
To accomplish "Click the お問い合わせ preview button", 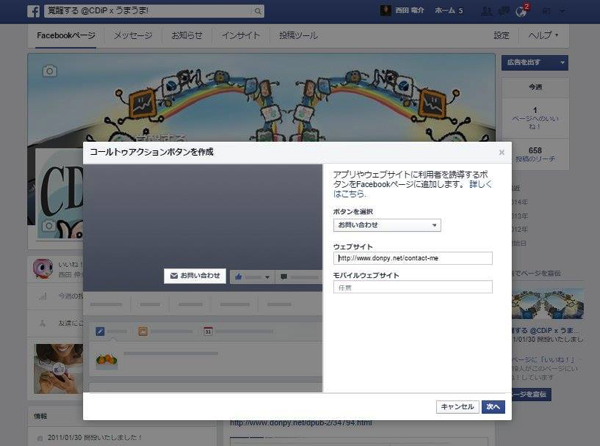I will tap(195, 276).
